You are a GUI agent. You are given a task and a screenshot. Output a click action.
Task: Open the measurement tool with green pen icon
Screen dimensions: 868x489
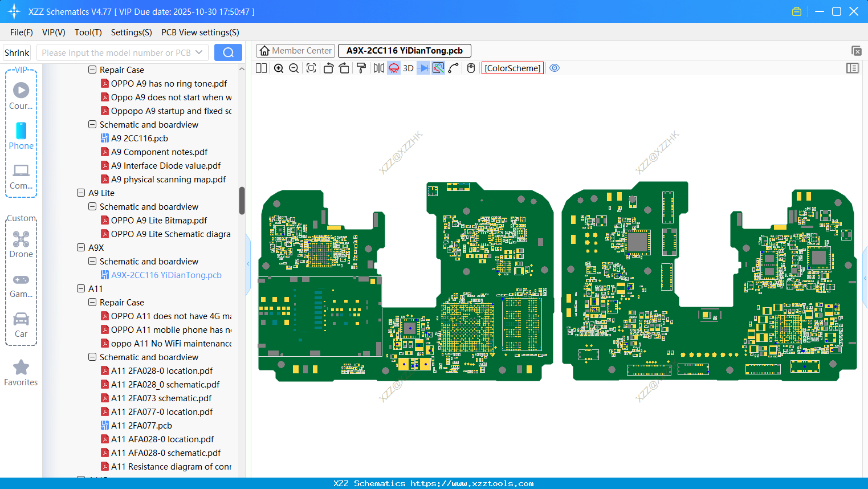(x=438, y=68)
